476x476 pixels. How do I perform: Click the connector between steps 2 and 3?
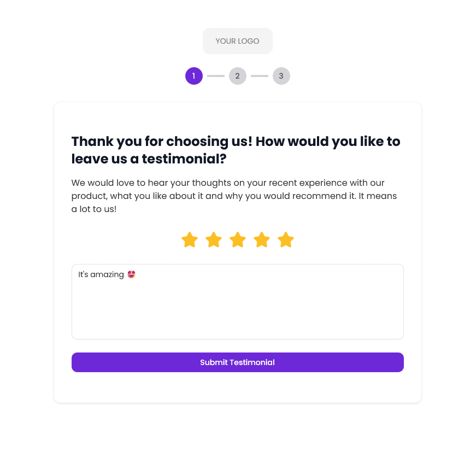260,76
